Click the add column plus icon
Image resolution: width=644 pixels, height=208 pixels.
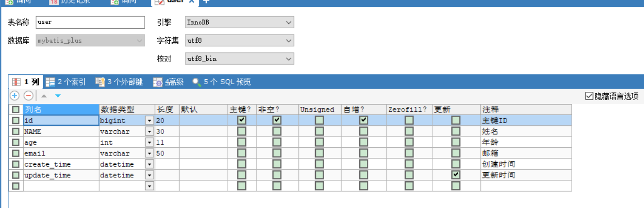coord(15,96)
